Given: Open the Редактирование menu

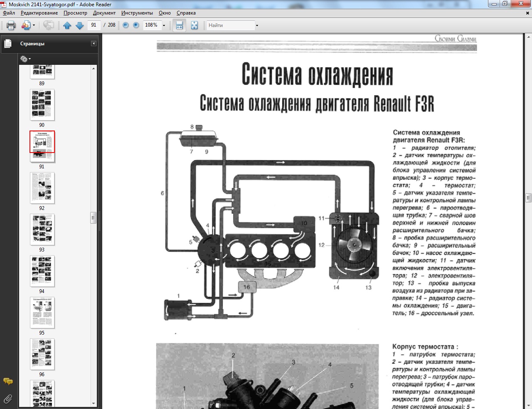Looking at the screenshot, I should 39,13.
